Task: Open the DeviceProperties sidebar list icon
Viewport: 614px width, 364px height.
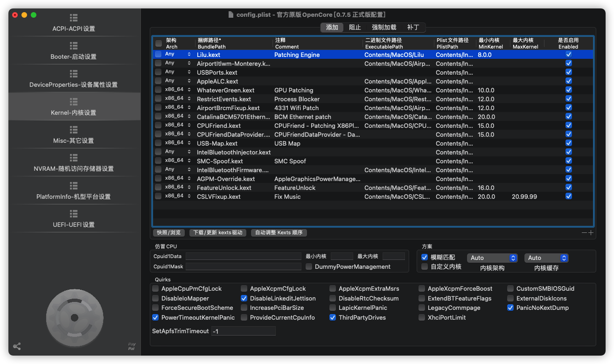Action: click(x=74, y=74)
